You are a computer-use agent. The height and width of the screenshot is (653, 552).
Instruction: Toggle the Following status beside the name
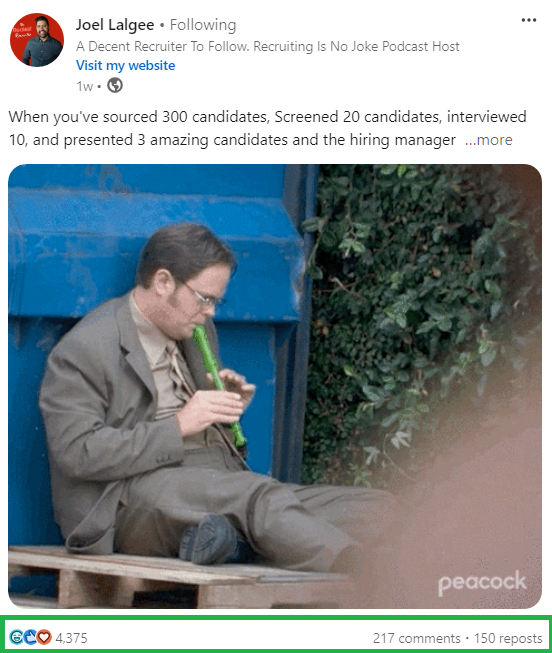click(203, 25)
